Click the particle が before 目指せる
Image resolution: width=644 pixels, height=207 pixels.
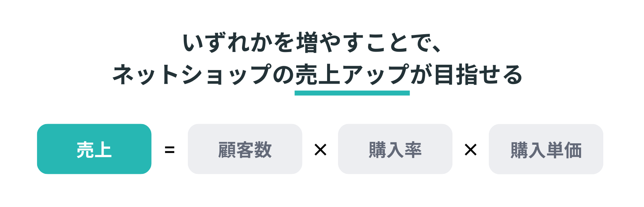tap(421, 75)
